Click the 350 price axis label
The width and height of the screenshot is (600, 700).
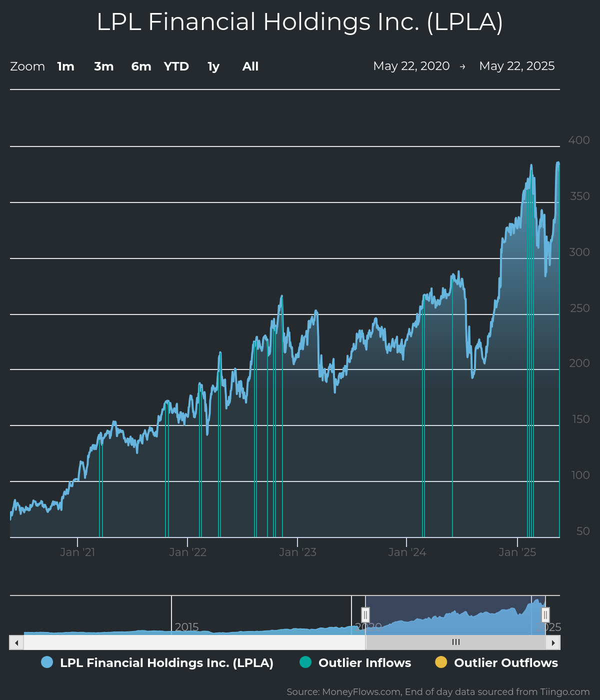[x=580, y=196]
